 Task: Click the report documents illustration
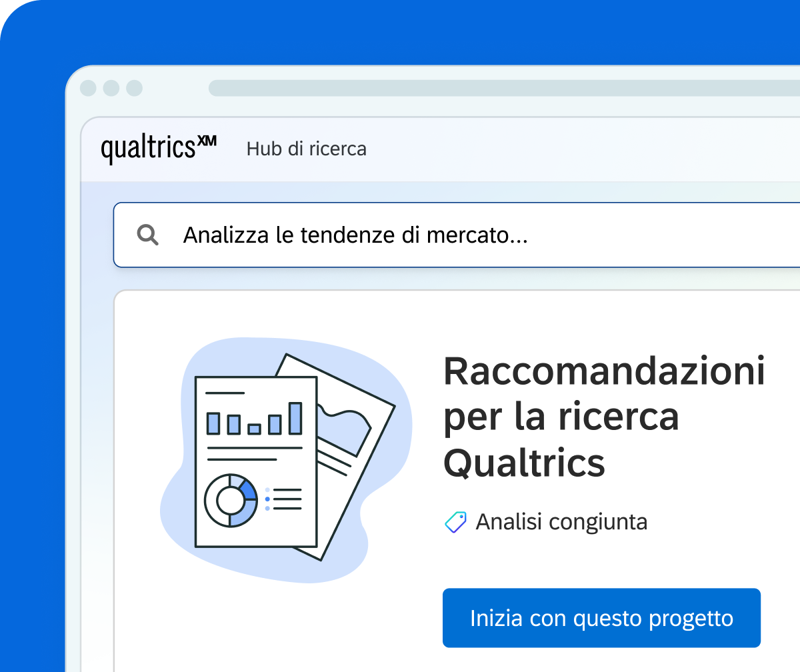click(287, 460)
